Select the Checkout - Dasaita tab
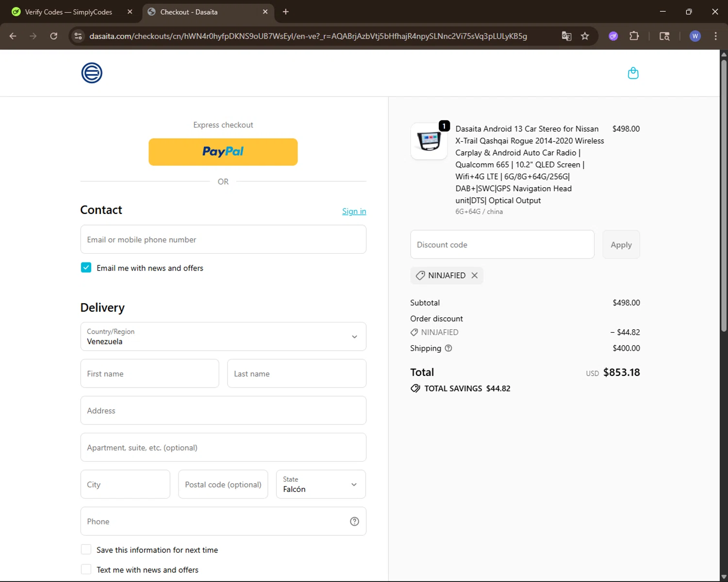 point(208,12)
